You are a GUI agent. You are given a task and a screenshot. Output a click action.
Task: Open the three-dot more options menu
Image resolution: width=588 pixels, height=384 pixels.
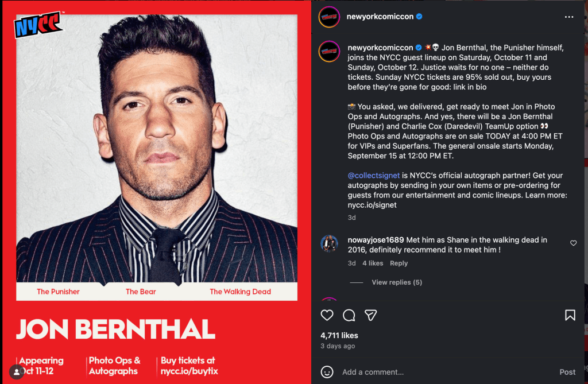pyautogui.click(x=569, y=17)
